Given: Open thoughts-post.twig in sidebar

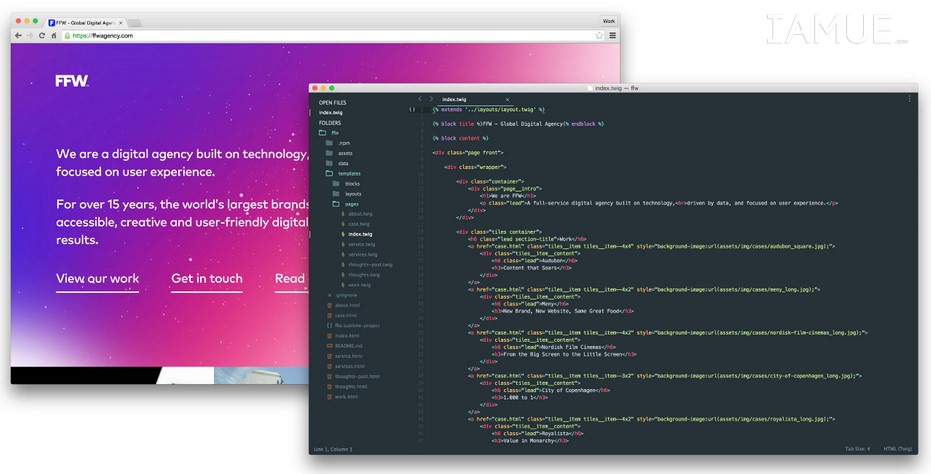Looking at the screenshot, I should (x=370, y=264).
